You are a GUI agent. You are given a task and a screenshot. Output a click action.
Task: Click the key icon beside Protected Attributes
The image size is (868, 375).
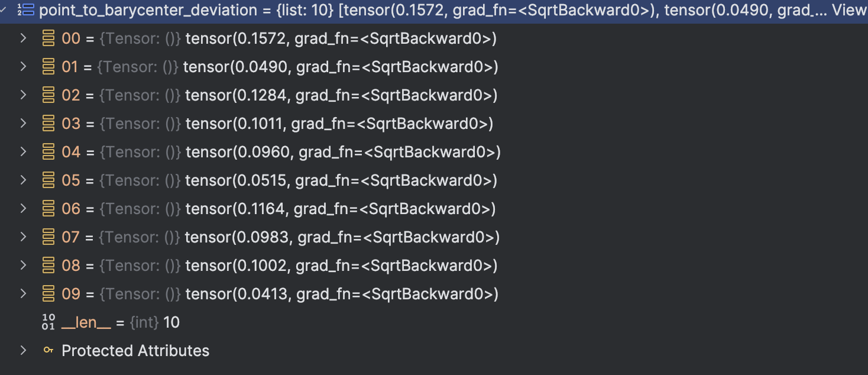click(x=49, y=350)
